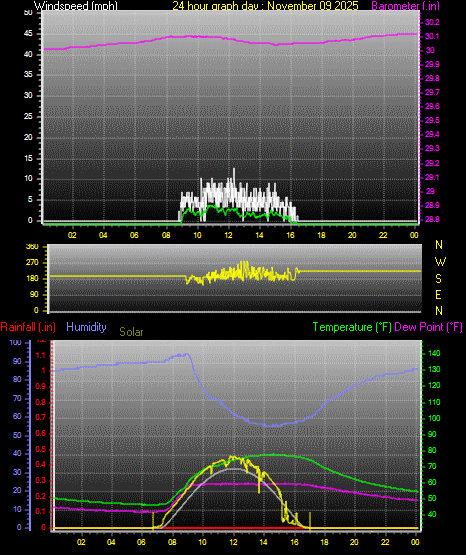The height and width of the screenshot is (555, 466).
Task: Click the Solar legend label
Action: pos(131,332)
